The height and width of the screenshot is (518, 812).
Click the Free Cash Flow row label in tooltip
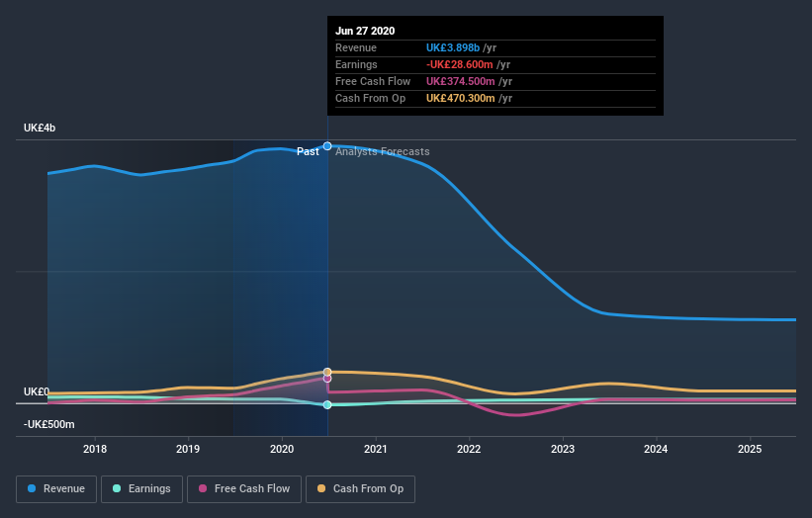[373, 81]
